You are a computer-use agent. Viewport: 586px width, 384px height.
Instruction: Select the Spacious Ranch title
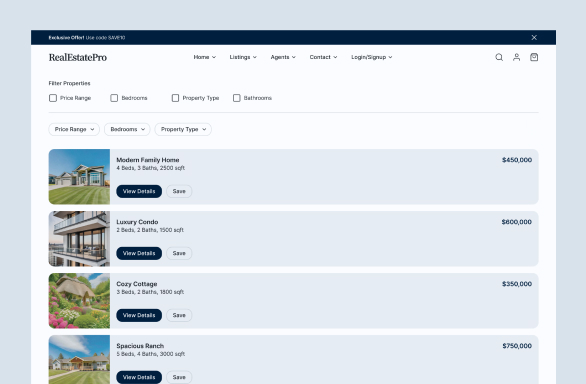(x=140, y=346)
